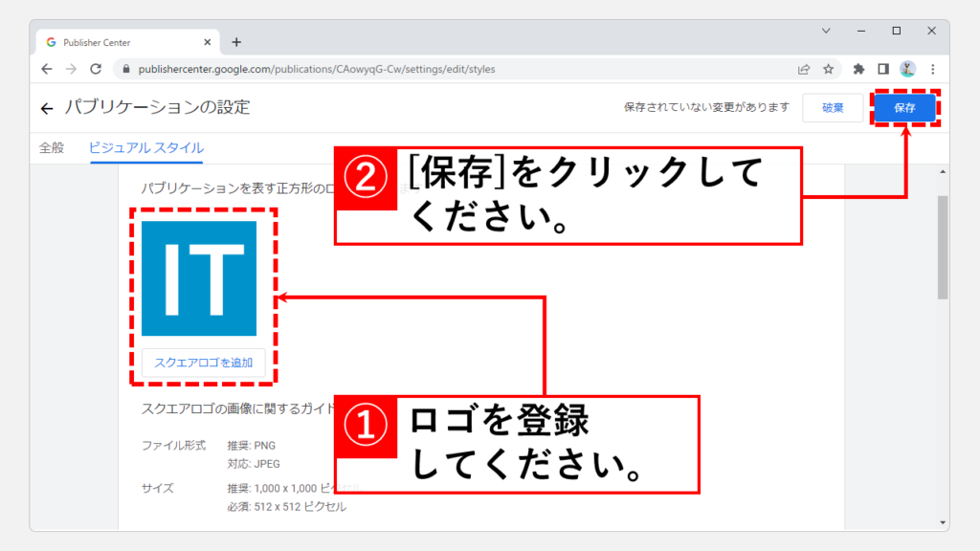Click the 破棄 discard button
The height and width of the screenshot is (551, 980).
point(833,107)
